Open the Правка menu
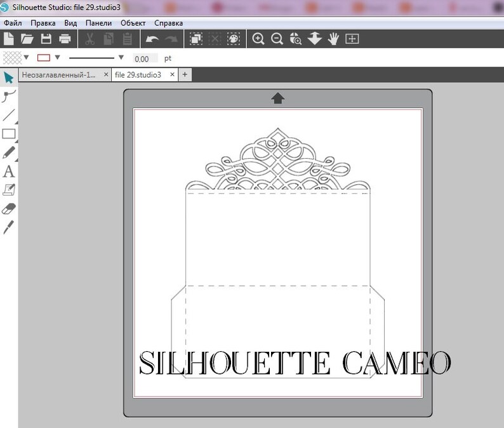Viewport: 504px width, 428px height. [43, 23]
